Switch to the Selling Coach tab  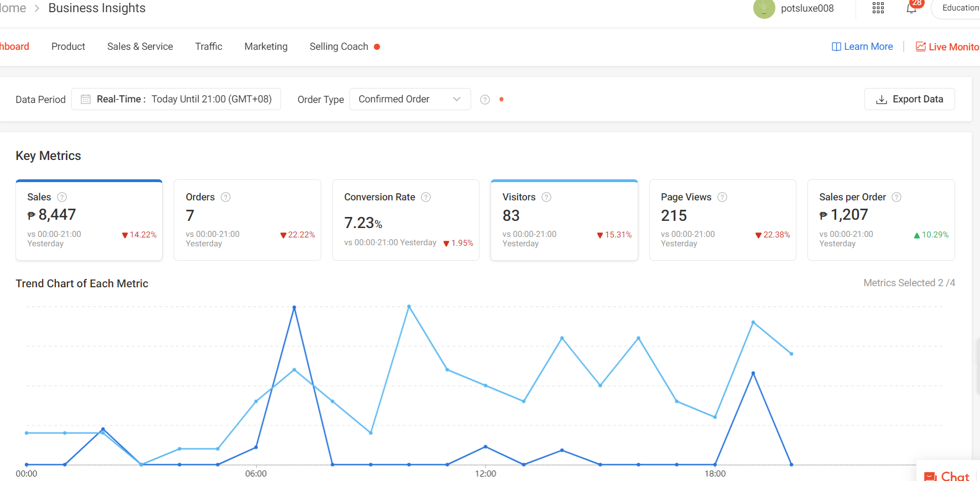pos(339,46)
